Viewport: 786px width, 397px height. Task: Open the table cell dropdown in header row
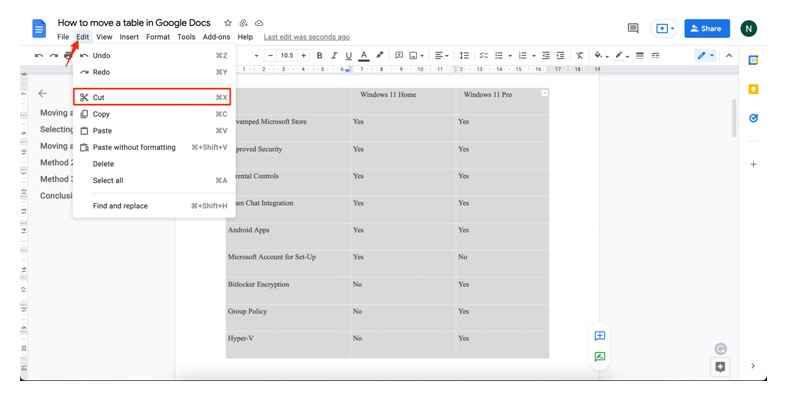click(544, 93)
